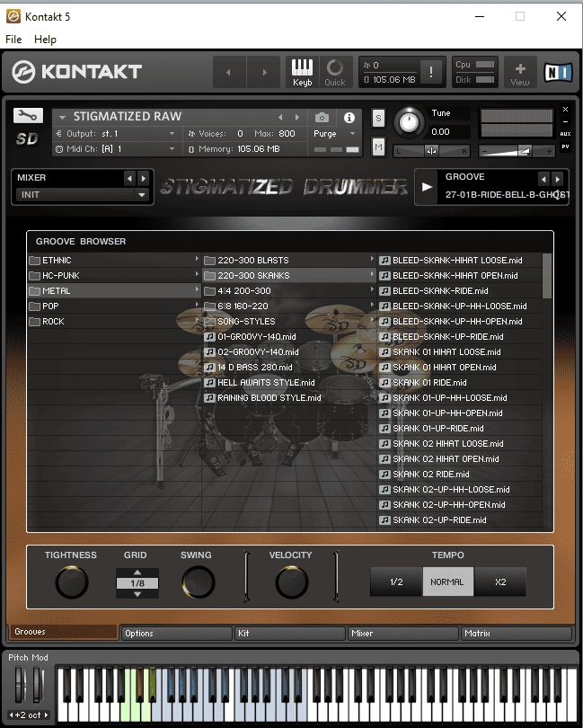Toggle the AUX sends view
583x728 pixels.
(x=565, y=134)
